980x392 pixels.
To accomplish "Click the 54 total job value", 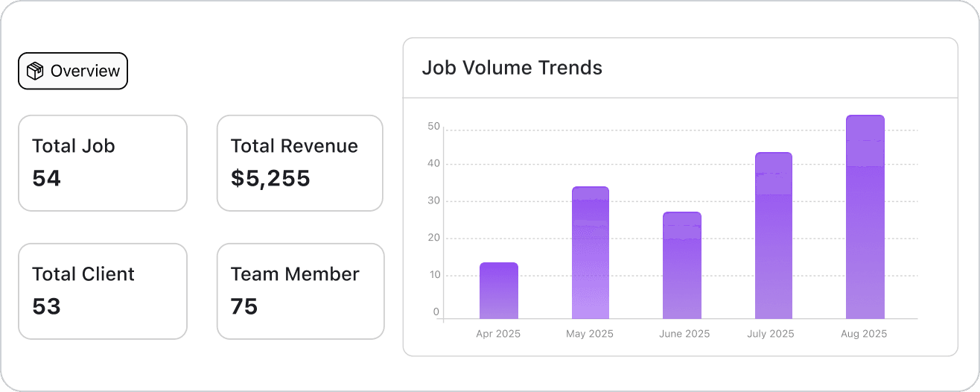I will pyautogui.click(x=46, y=178).
